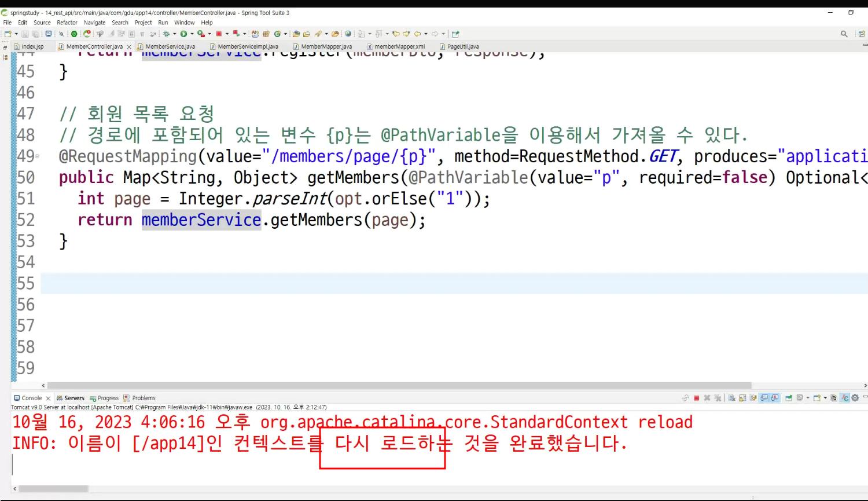Click the Relaunch icon in the toolbar
Viewport: 868px width, 501px height.
click(87, 34)
